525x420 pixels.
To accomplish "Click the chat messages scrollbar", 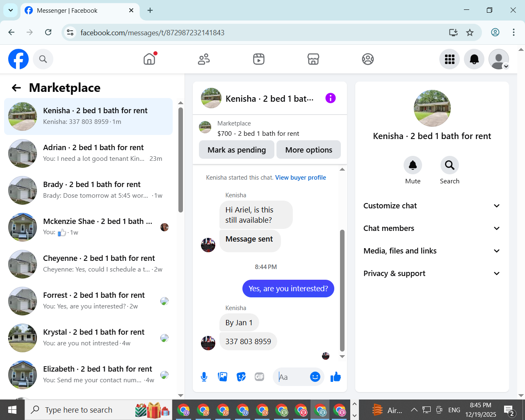I will pos(342,290).
